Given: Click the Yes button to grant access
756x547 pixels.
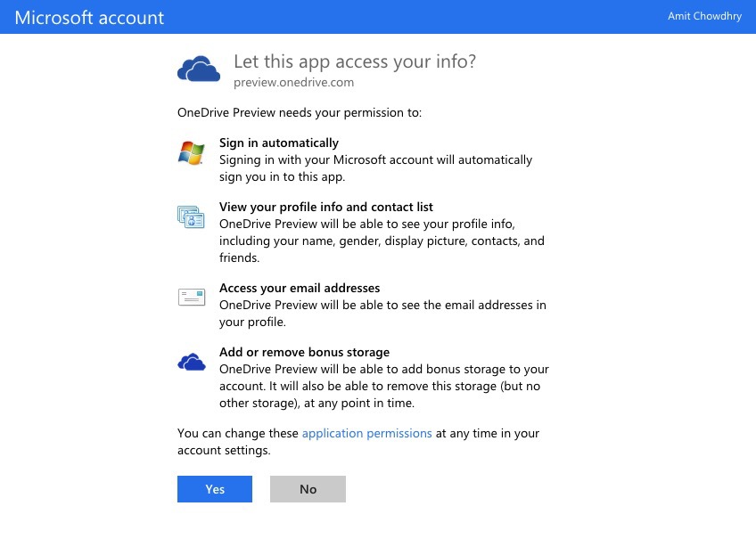Looking at the screenshot, I should pos(214,488).
